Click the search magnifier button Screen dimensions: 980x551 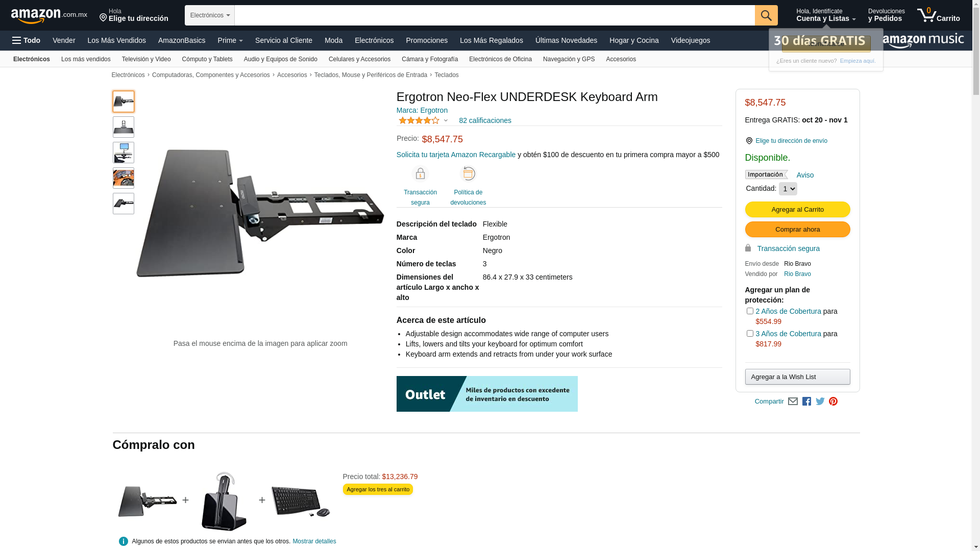[766, 15]
